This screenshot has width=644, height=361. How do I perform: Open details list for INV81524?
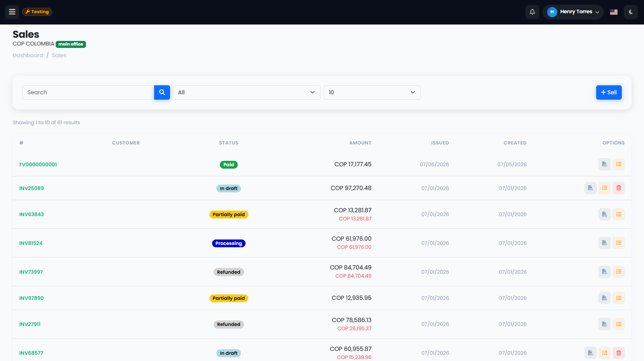point(618,243)
